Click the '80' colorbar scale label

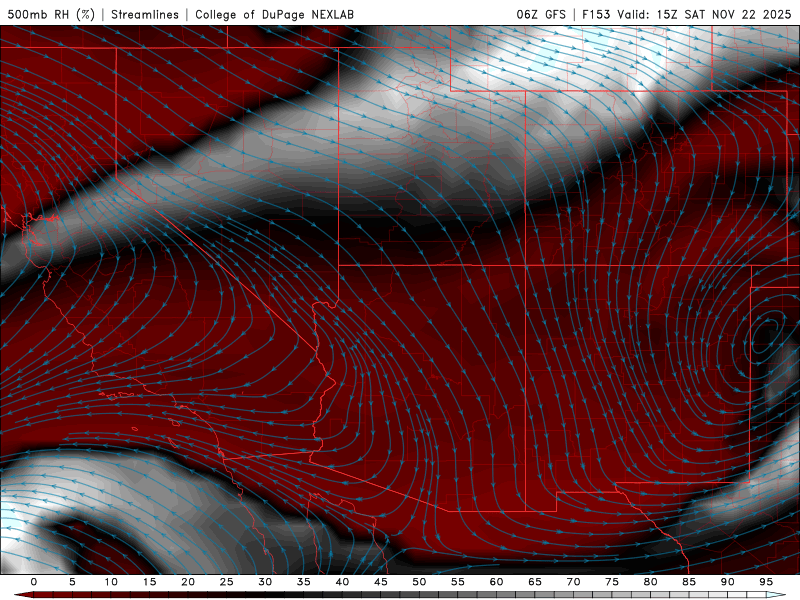[x=650, y=582]
